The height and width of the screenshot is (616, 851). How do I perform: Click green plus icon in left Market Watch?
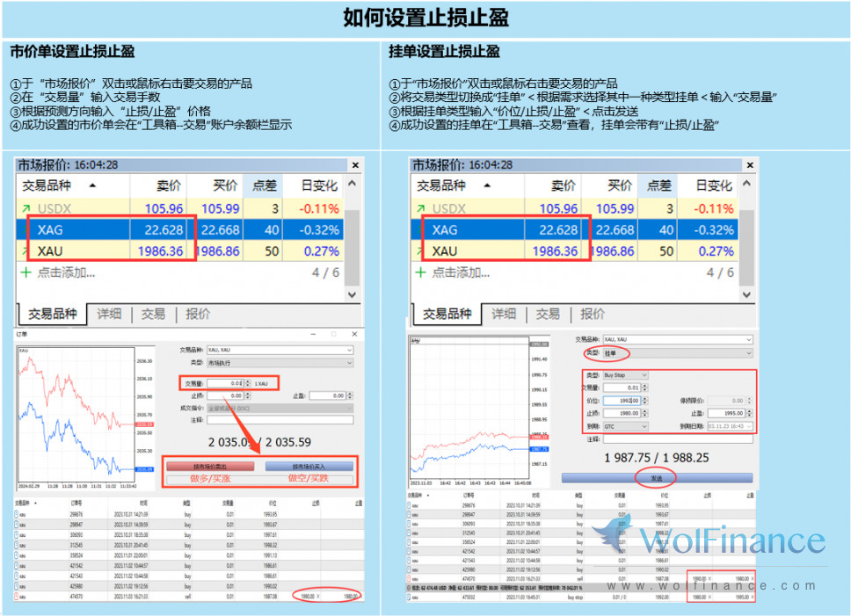click(x=25, y=272)
